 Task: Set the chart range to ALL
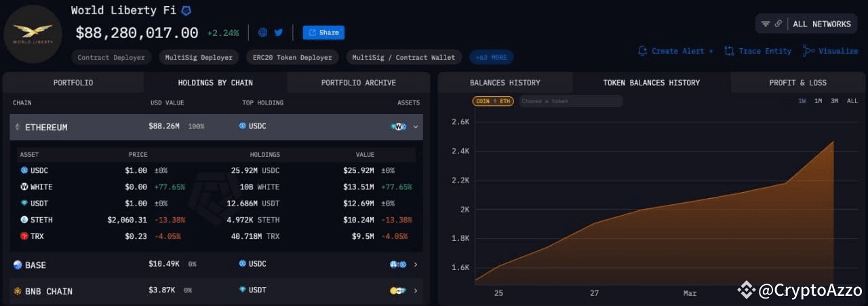pos(852,101)
